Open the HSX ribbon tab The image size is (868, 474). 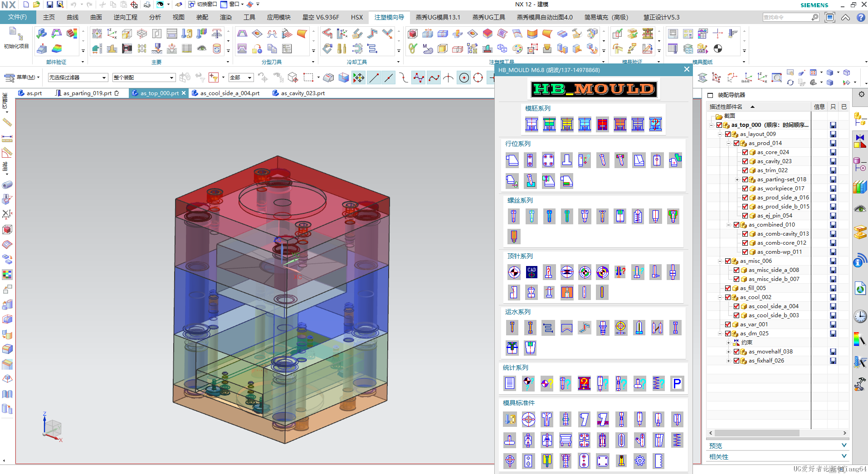coord(357,17)
